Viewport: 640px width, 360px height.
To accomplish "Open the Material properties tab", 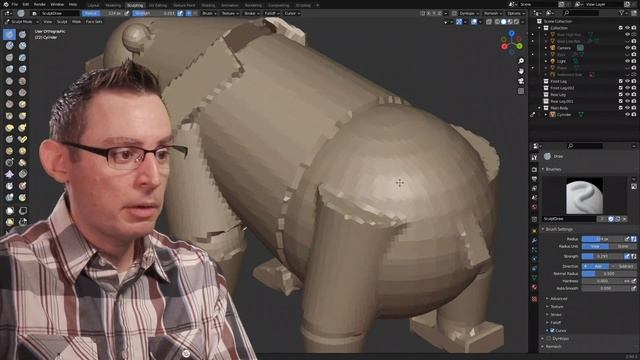I will coord(534,287).
